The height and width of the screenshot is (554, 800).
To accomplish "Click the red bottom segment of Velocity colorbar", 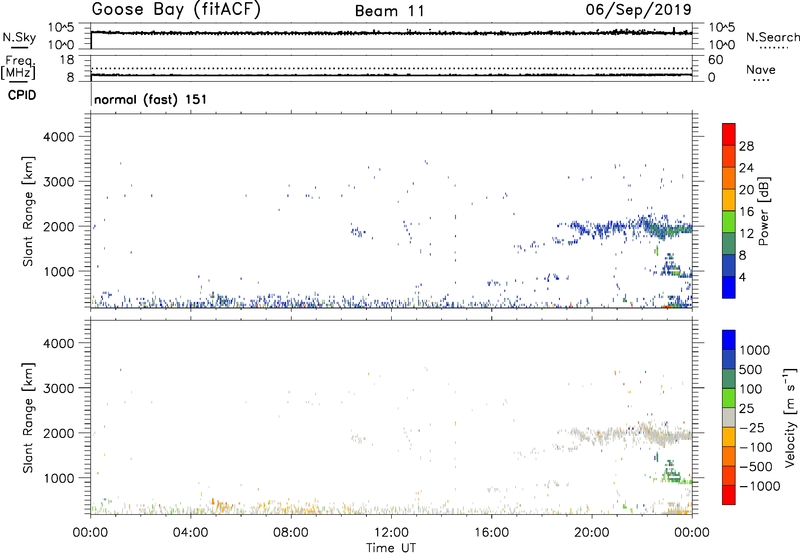I will pyautogui.click(x=729, y=495).
